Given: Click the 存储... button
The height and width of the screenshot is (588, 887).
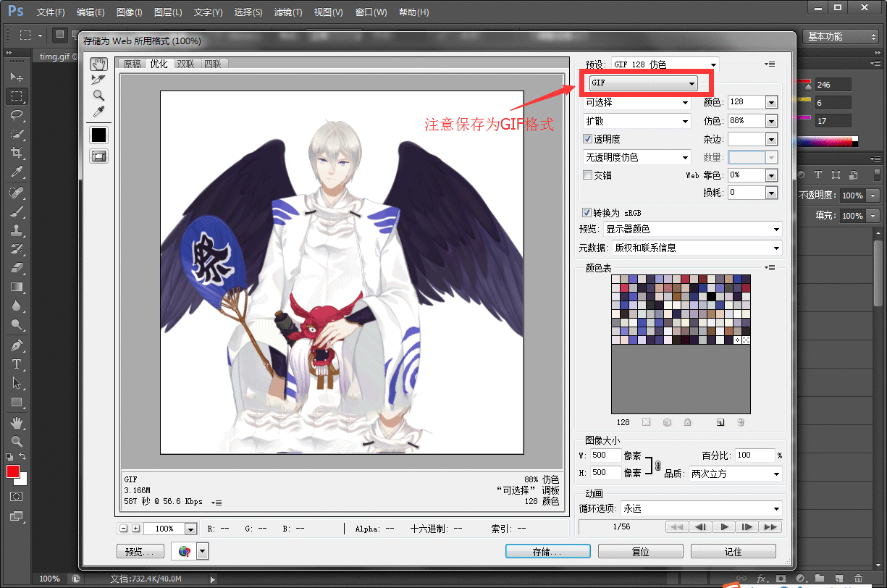Looking at the screenshot, I should [x=547, y=552].
